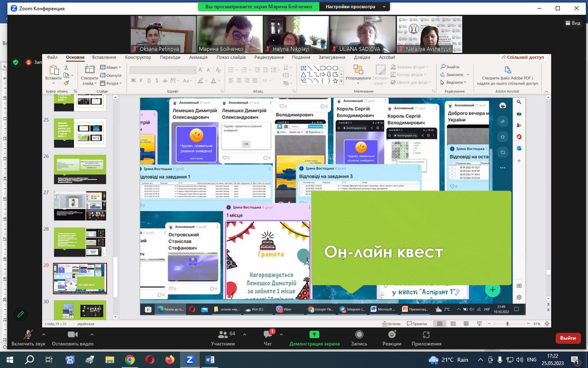Click the Спільний доступ share button
This screenshot has height=368, width=588.
[523, 57]
